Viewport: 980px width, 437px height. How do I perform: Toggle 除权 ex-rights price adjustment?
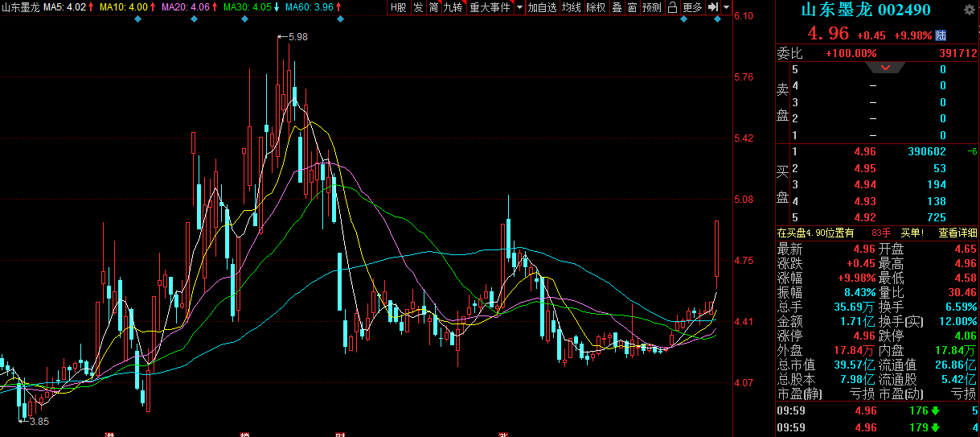pos(596,7)
